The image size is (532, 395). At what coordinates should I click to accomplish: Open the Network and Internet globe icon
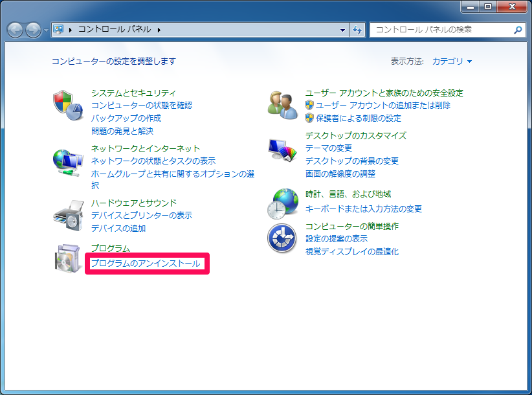[x=68, y=162]
